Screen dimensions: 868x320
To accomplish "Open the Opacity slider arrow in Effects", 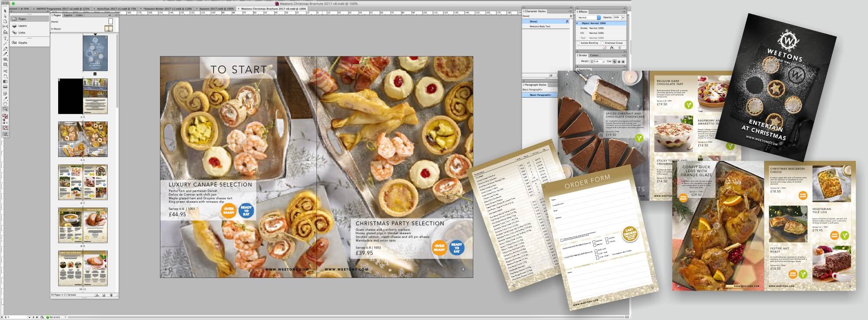I will 623,17.
